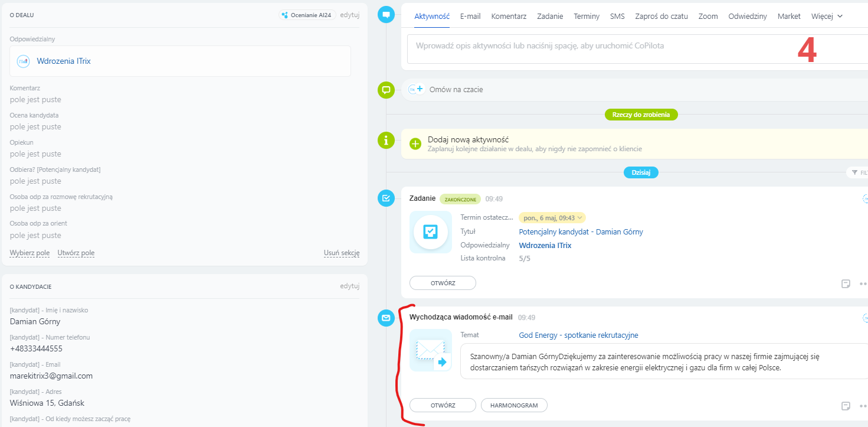Select the Komentarz tab

click(x=509, y=17)
